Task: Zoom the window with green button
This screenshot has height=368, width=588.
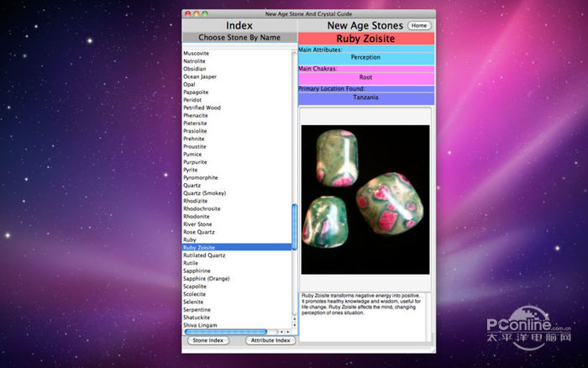Action: (x=205, y=14)
